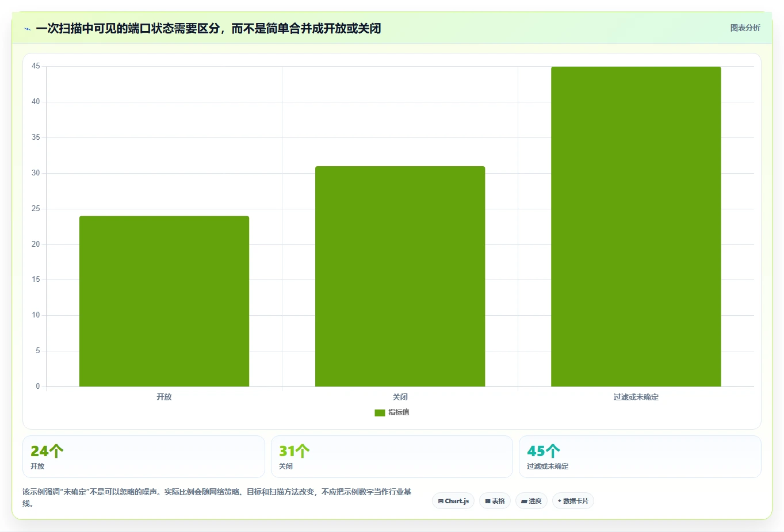784x532 pixels.
Task: Click the lightning icon beside the title
Action: pos(27,29)
